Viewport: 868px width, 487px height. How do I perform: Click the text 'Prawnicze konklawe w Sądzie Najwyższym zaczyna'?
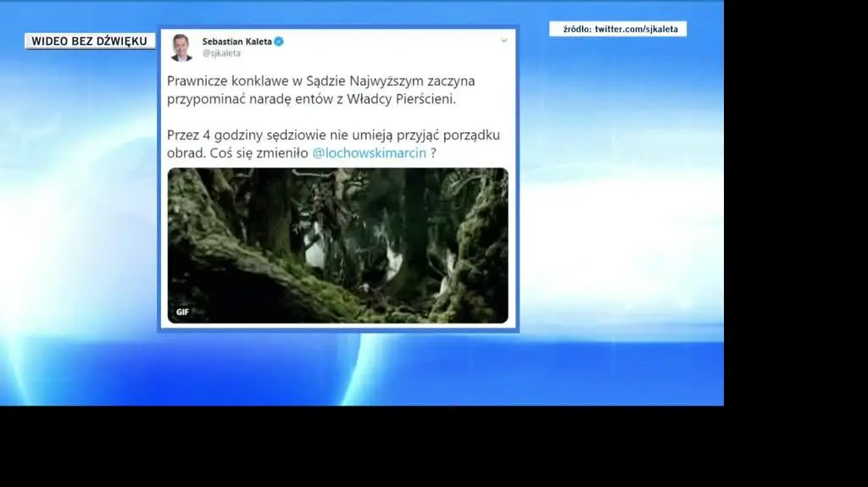click(x=321, y=80)
